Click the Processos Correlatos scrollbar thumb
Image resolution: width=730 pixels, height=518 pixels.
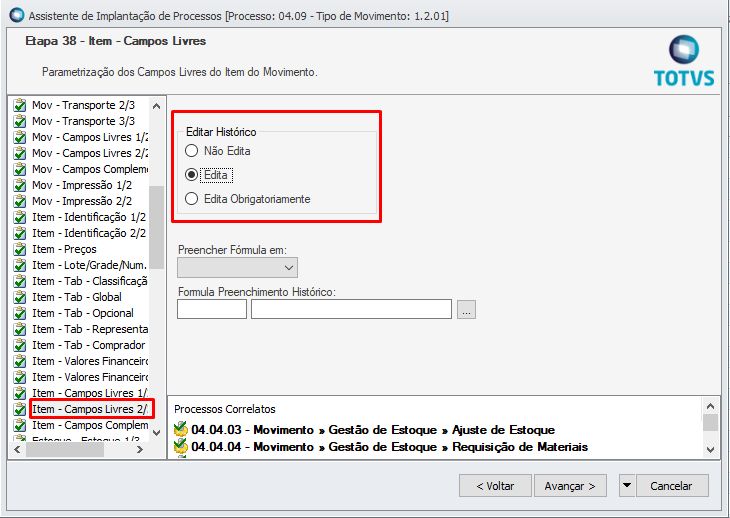click(710, 423)
